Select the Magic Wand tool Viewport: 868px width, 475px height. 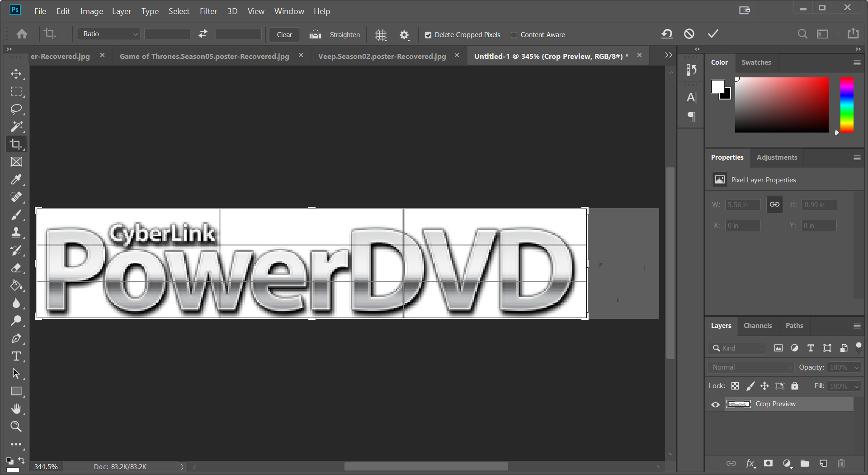pos(16,127)
